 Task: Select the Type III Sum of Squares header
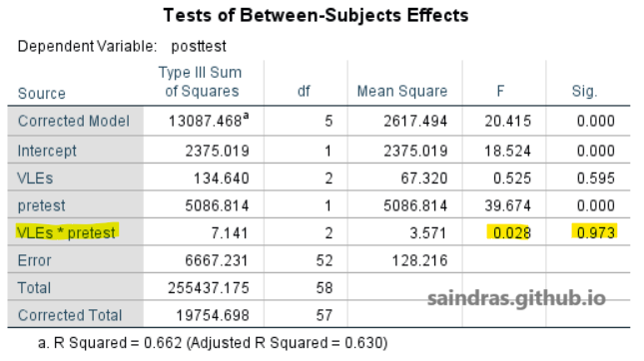coord(201,81)
